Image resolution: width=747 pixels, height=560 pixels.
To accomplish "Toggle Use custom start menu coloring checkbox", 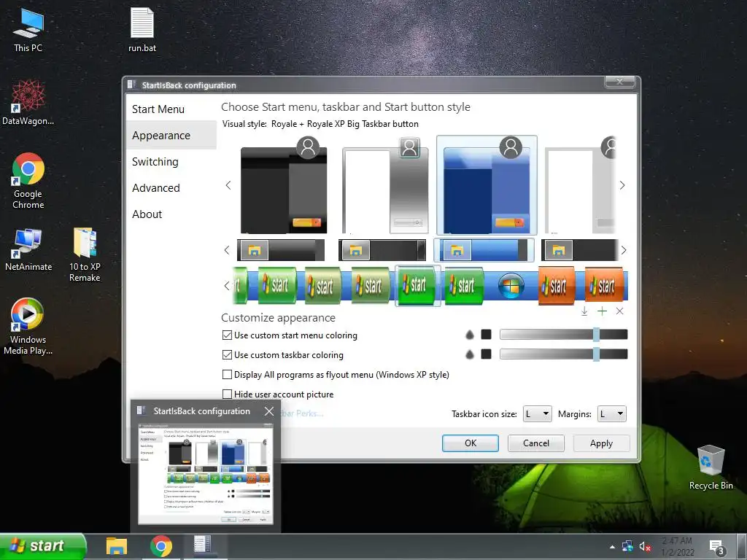I will coord(228,335).
